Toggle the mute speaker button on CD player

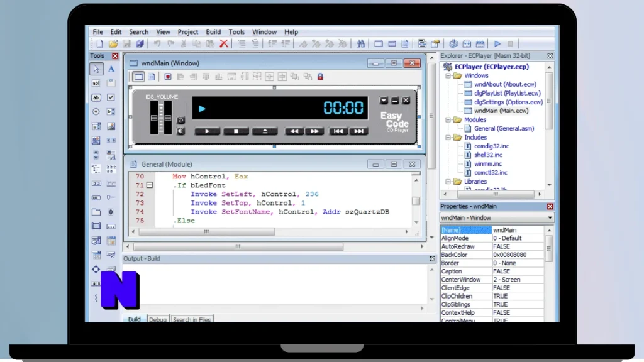[x=180, y=131]
